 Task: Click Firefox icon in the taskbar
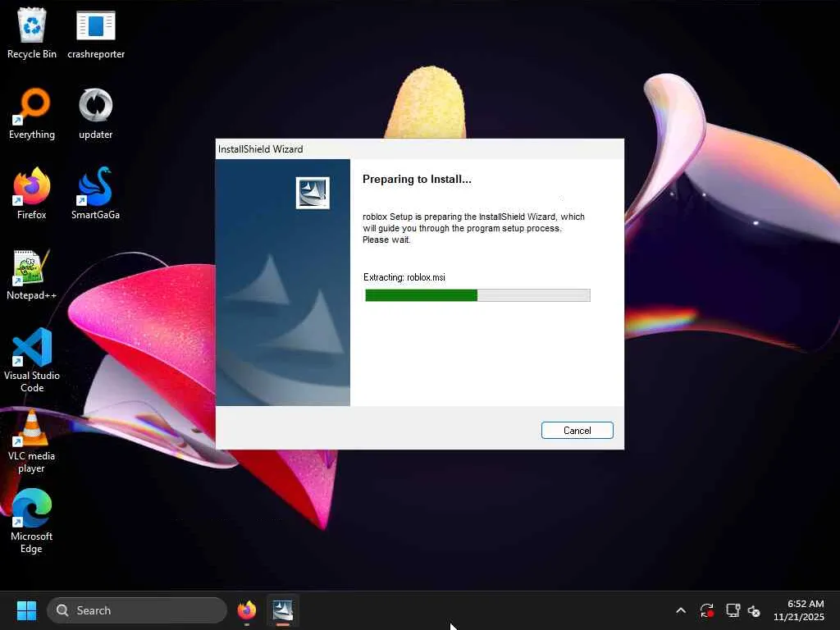click(x=246, y=610)
